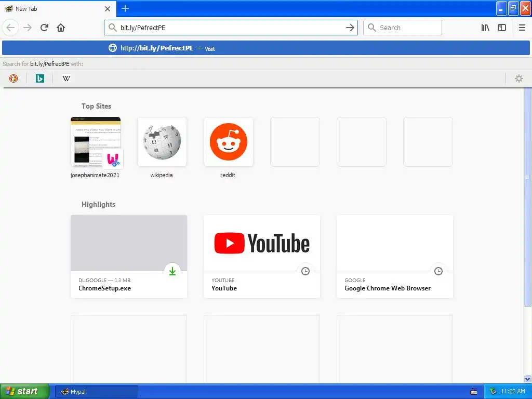Click the magnifier icon in the address bar
532x399 pixels.
point(112,28)
